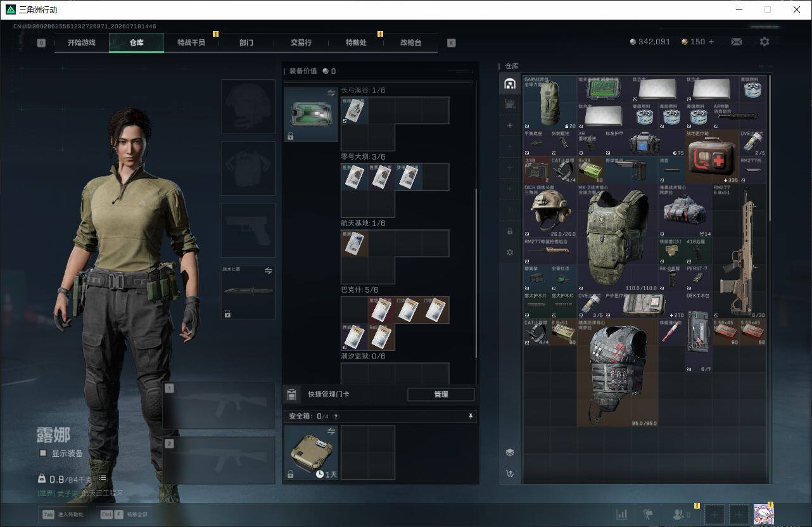Select the blue tactical chest rig bundle
This screenshot has height=527, width=812.
point(685,211)
